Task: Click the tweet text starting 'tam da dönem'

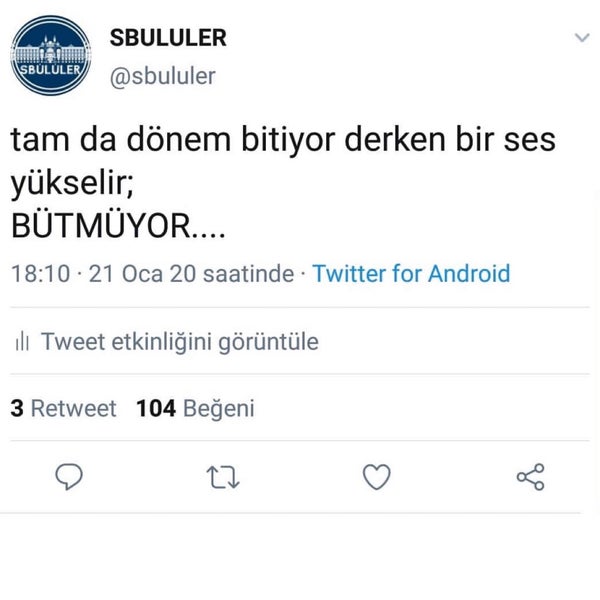Action: tap(283, 161)
